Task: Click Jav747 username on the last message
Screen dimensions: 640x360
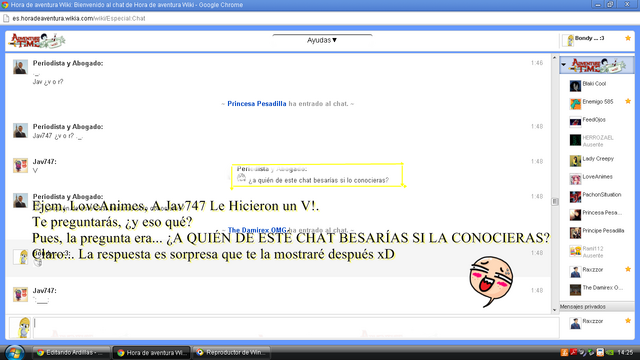Action: coord(44,291)
